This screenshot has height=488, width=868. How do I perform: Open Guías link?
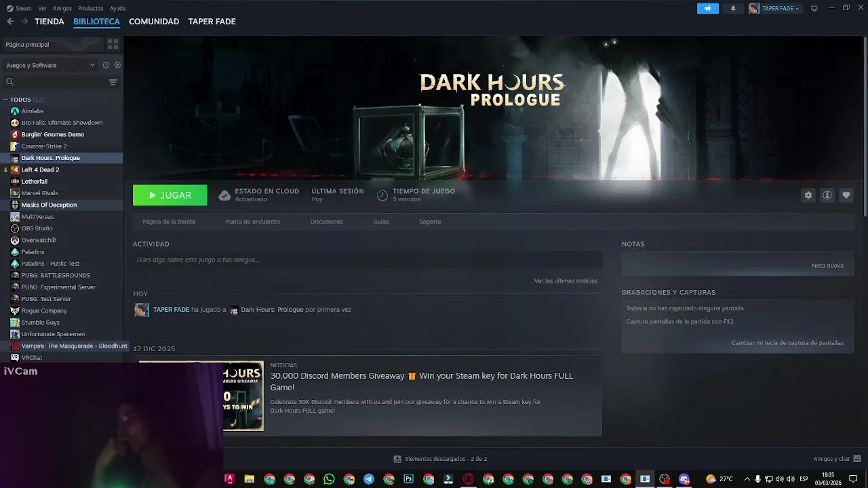[381, 222]
